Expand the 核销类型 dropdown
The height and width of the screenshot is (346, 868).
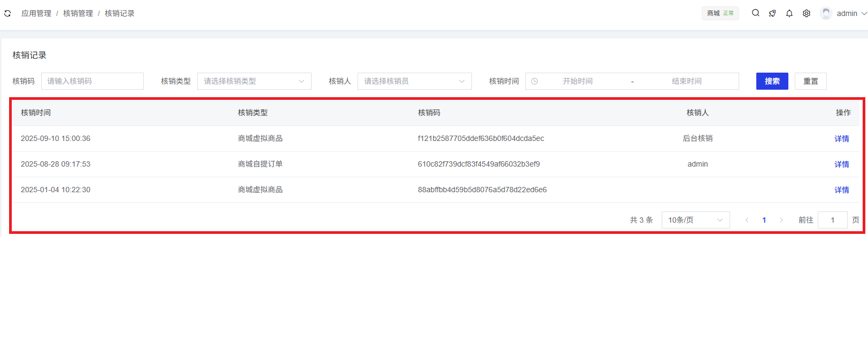(x=254, y=81)
